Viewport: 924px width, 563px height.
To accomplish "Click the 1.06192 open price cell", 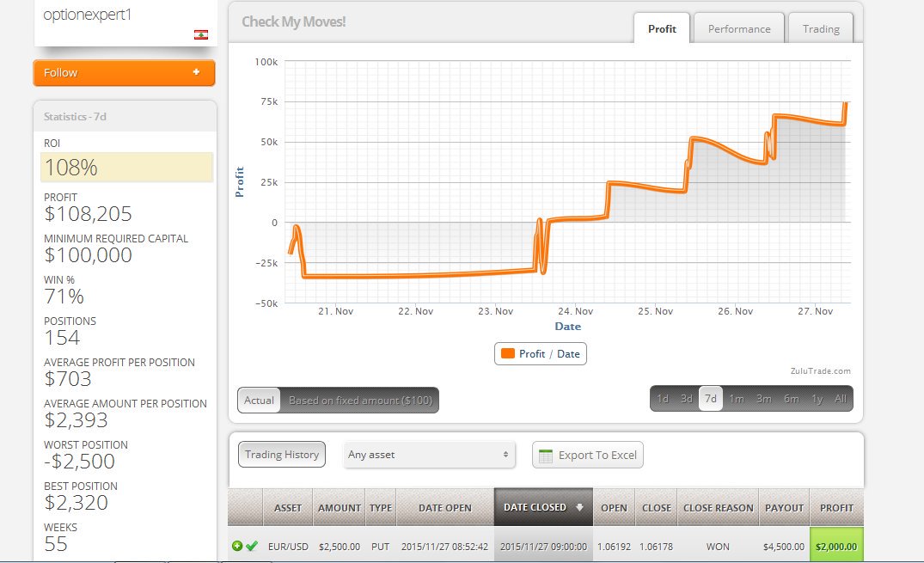I will [614, 547].
